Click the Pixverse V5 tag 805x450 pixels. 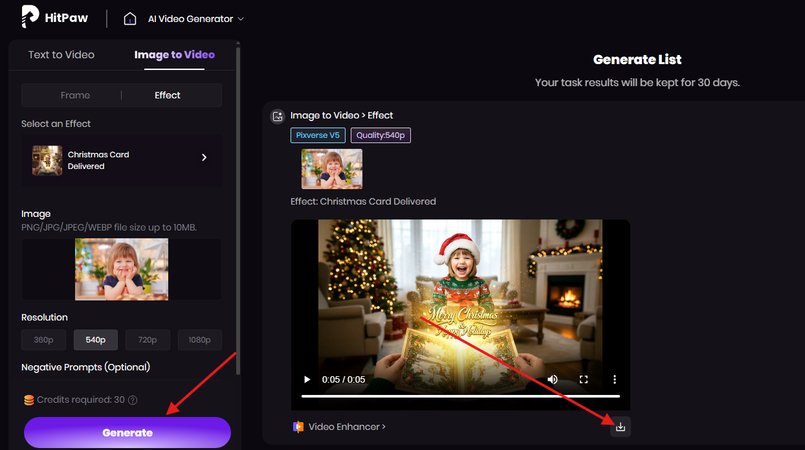318,135
